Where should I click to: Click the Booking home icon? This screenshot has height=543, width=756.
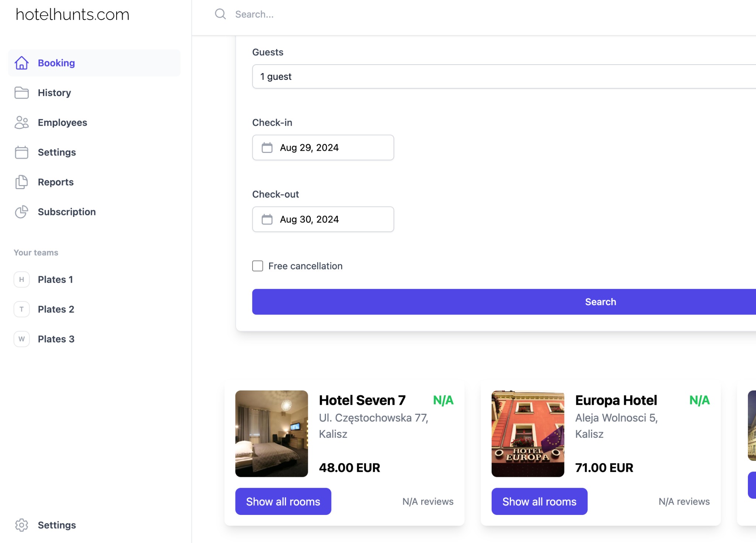[x=21, y=63]
